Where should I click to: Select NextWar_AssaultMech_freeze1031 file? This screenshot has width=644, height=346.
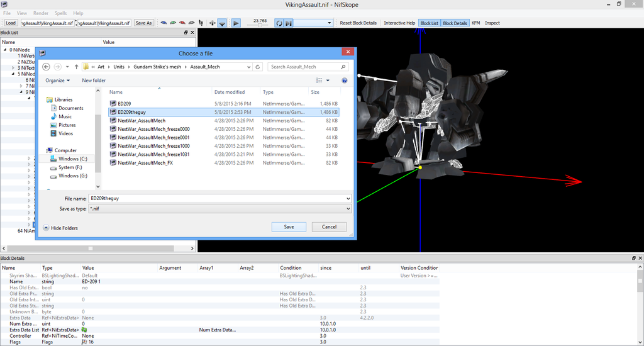(223, 155)
